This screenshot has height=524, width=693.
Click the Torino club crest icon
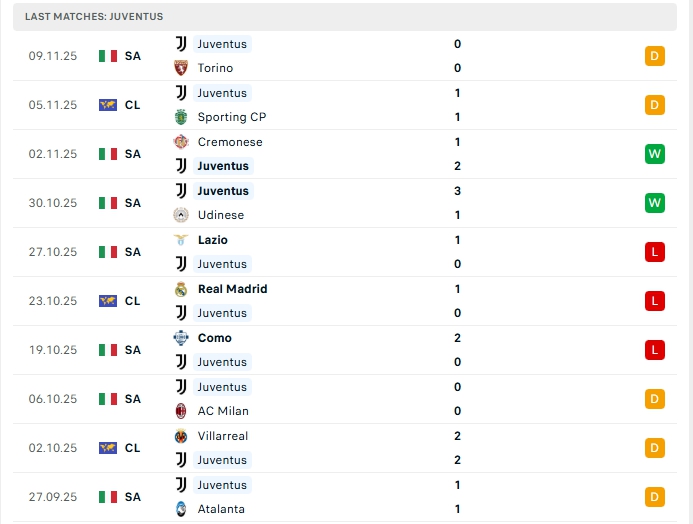[x=181, y=68]
